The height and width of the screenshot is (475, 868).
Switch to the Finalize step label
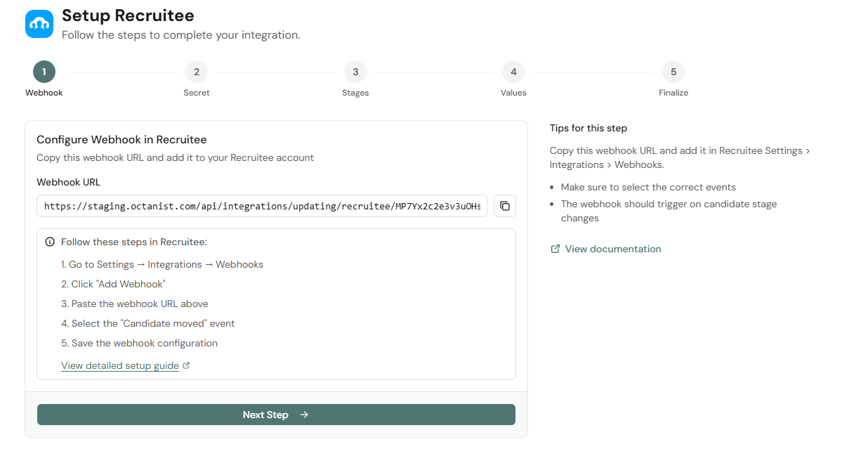point(673,92)
